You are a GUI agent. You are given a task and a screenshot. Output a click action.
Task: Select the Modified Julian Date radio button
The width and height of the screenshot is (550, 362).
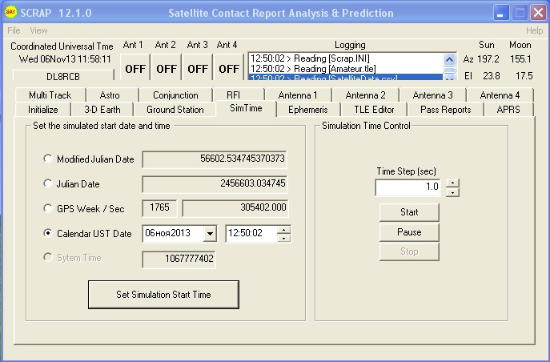pos(48,159)
